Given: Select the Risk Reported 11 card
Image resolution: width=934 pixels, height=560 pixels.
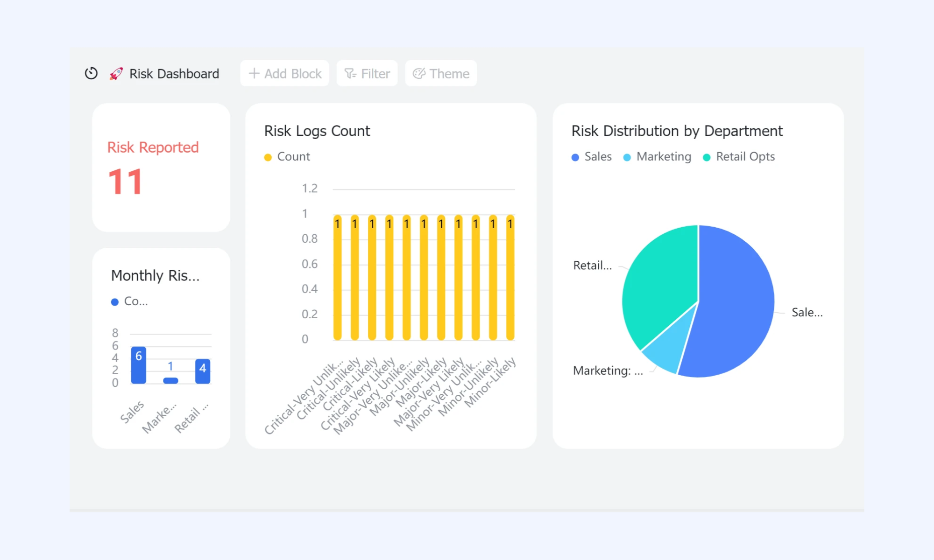Looking at the screenshot, I should click(x=161, y=168).
